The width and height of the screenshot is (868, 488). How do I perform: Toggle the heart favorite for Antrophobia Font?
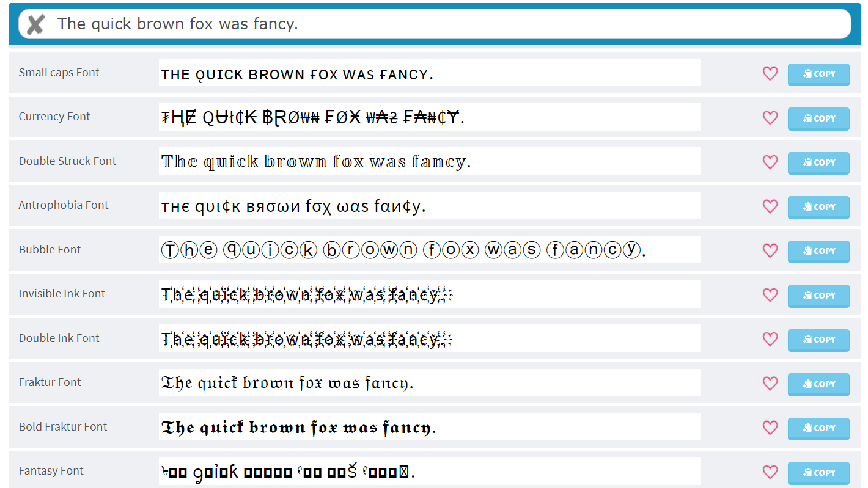(770, 206)
